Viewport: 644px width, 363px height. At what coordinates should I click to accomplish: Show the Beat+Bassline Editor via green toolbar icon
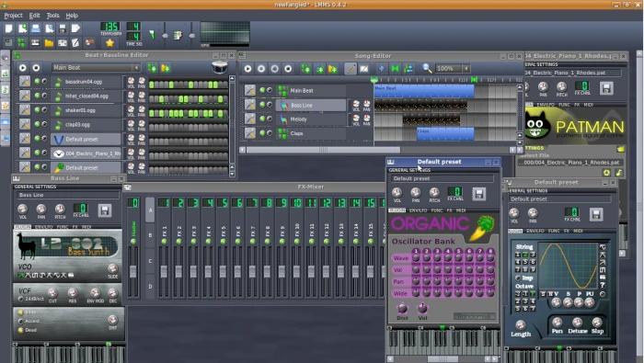tap(22, 42)
